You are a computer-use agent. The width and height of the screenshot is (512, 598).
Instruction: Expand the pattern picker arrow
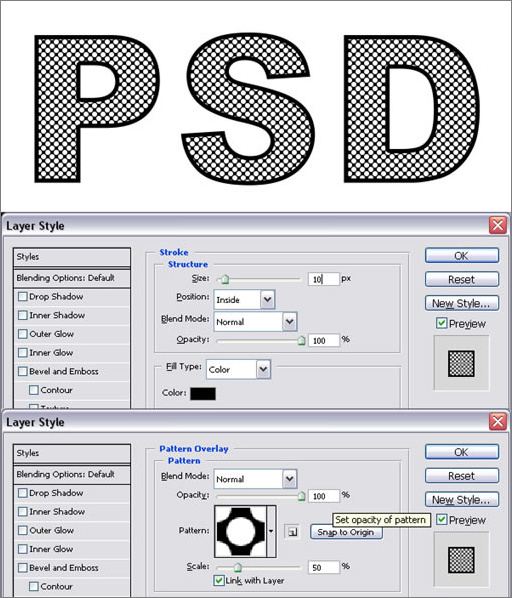(x=271, y=531)
